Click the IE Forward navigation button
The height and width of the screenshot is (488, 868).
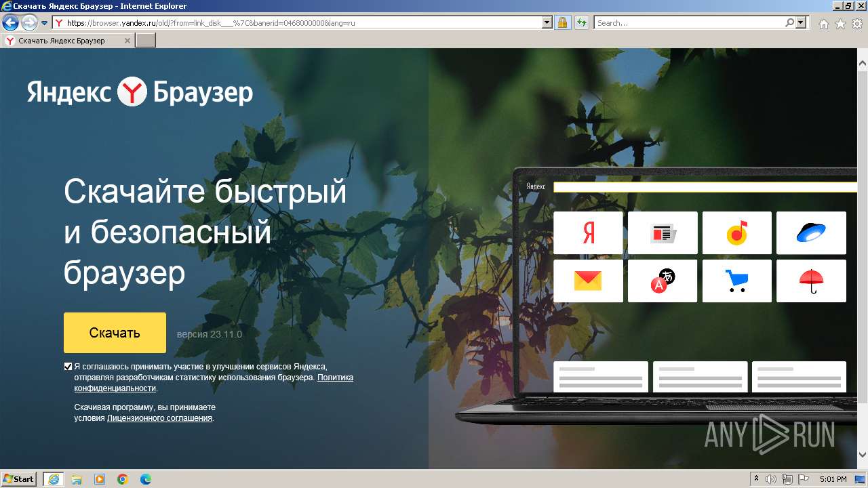pyautogui.click(x=29, y=23)
